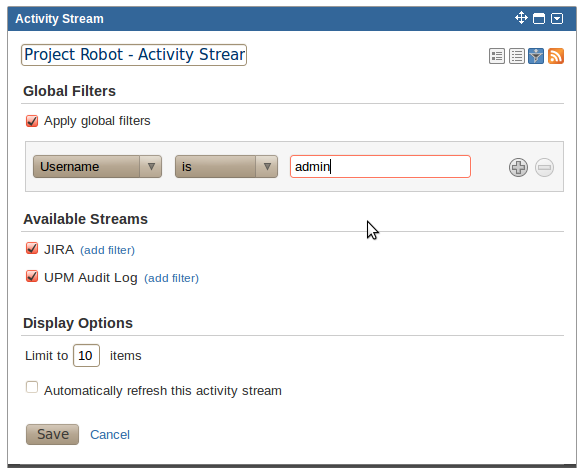Uncheck Apply global filters checkbox

pos(32,121)
